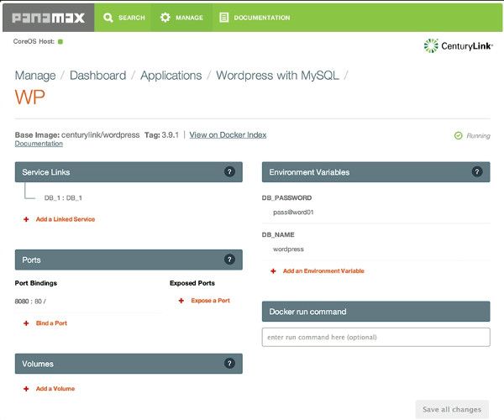Click Add a Volume text
The height and width of the screenshot is (420, 504).
[x=55, y=389]
